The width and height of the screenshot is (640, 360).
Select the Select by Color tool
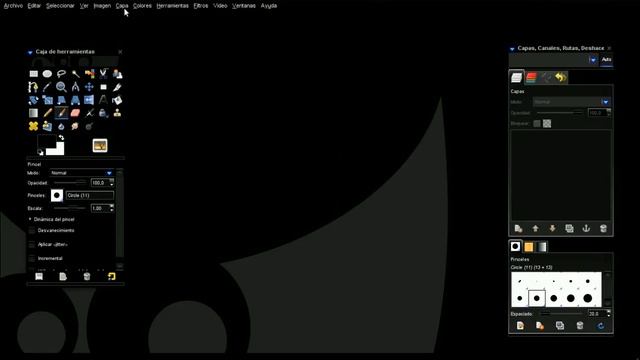[89, 74]
